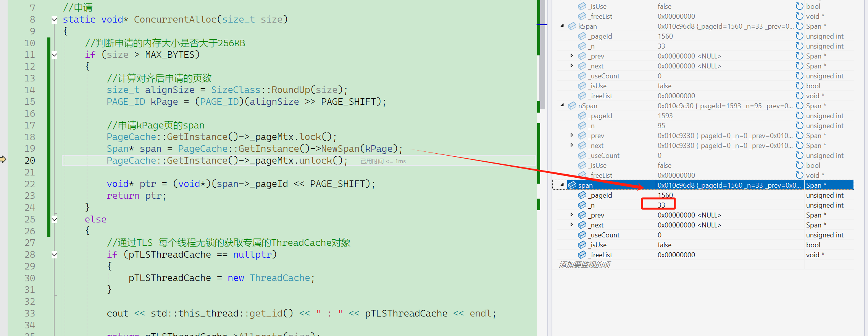The image size is (868, 336).
Task: Click 'new ThreadCache;' on line 30
Action: pyautogui.click(x=271, y=278)
